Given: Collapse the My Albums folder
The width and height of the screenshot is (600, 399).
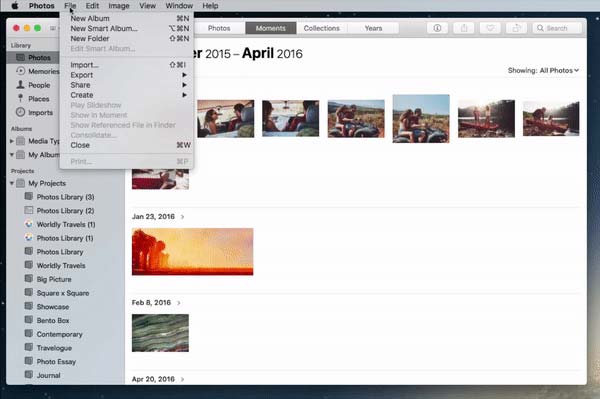Looking at the screenshot, I should 12,155.
